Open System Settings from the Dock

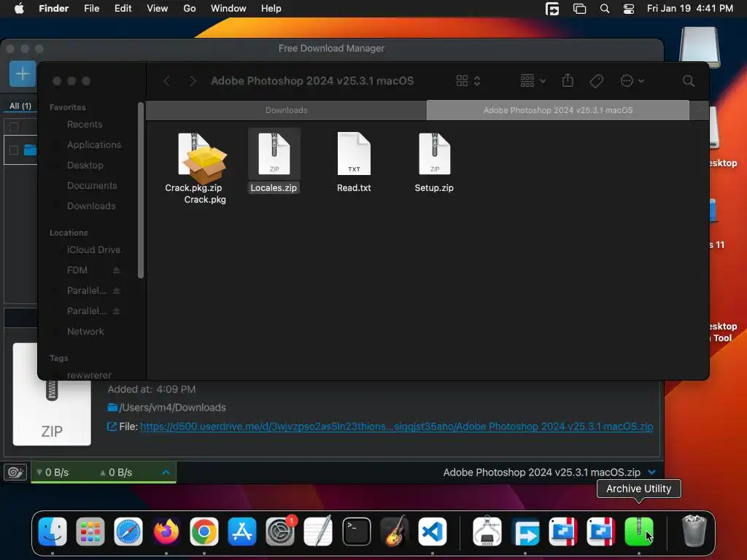(x=280, y=532)
